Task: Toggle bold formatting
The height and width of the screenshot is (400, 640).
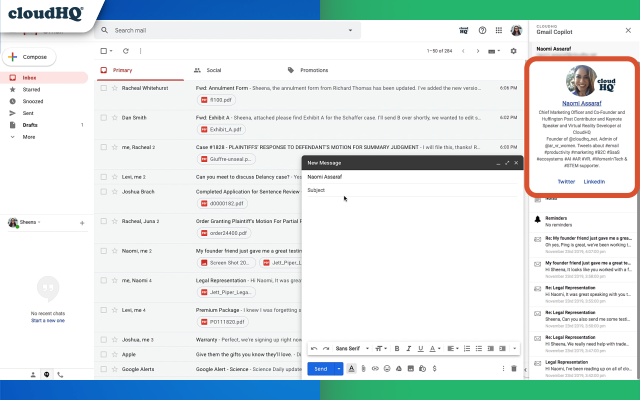Action: (397, 349)
